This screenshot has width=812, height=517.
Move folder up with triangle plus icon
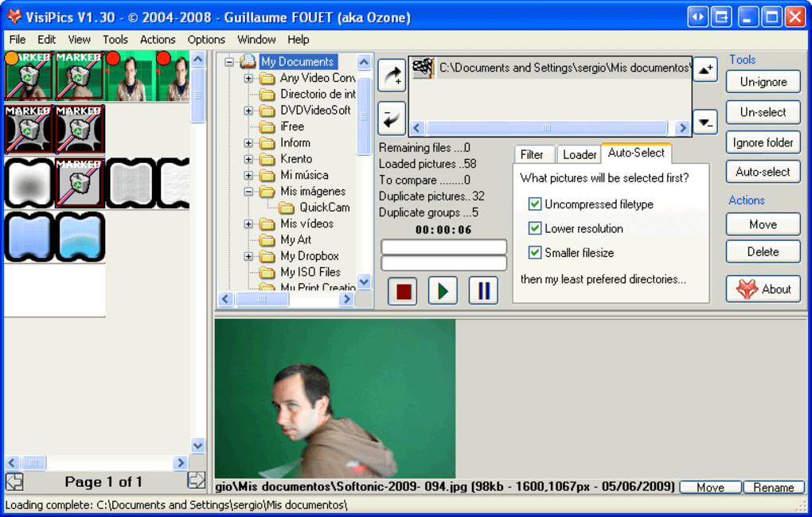705,69
